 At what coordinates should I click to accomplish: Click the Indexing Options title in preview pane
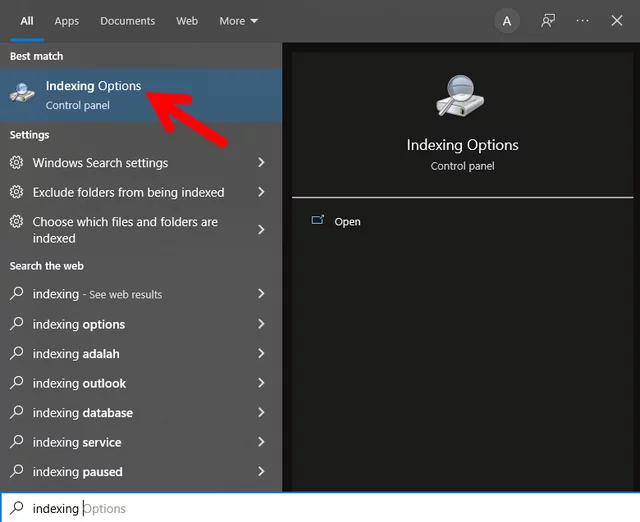tap(462, 145)
